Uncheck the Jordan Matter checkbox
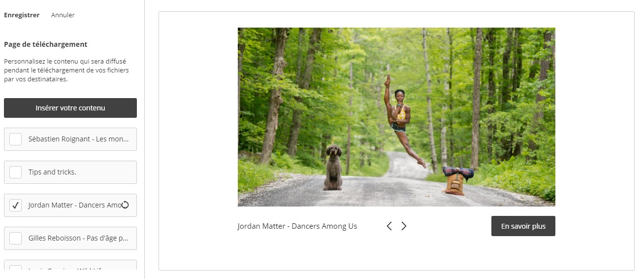 coord(16,205)
